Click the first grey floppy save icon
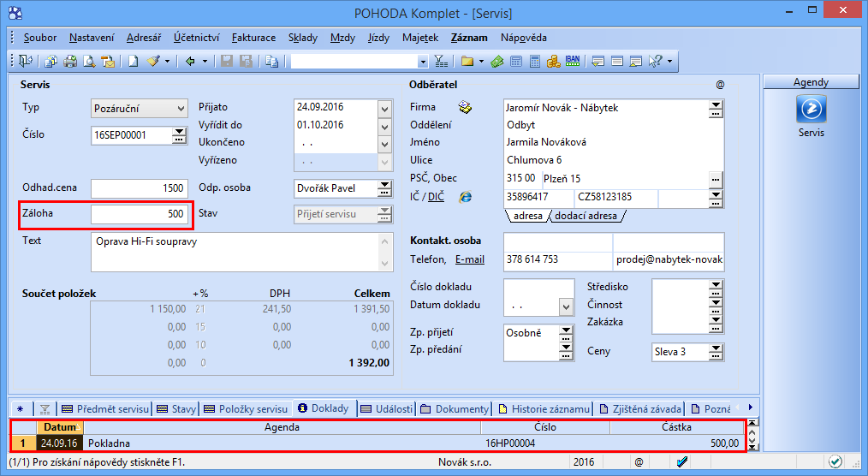Image resolution: width=868 pixels, height=476 pixels. coord(227,61)
